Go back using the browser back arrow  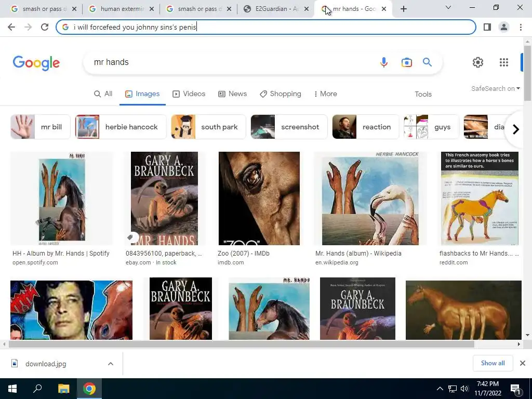(11, 27)
